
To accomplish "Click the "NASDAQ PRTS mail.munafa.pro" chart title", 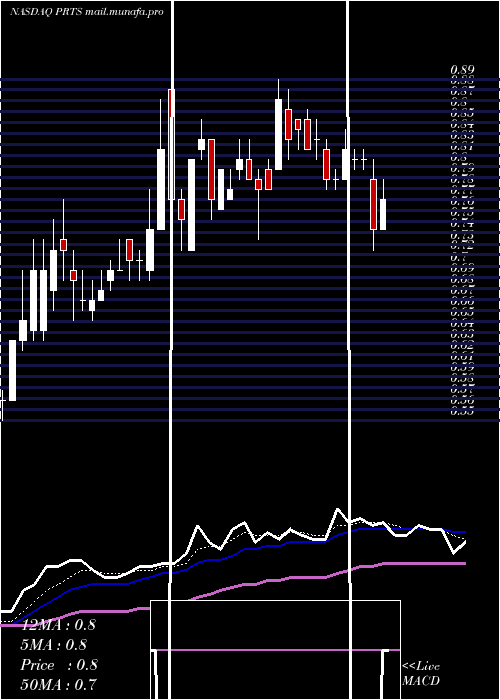I will (x=87, y=12).
